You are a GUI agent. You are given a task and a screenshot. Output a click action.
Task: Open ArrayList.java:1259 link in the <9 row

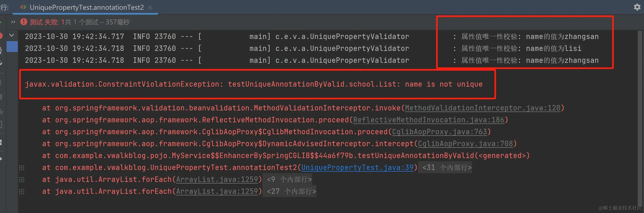[217, 179]
